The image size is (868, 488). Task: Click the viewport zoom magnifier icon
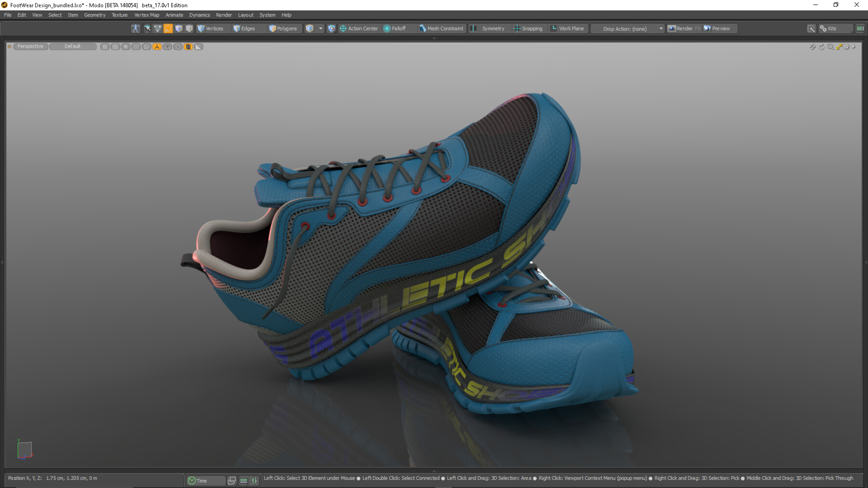830,47
